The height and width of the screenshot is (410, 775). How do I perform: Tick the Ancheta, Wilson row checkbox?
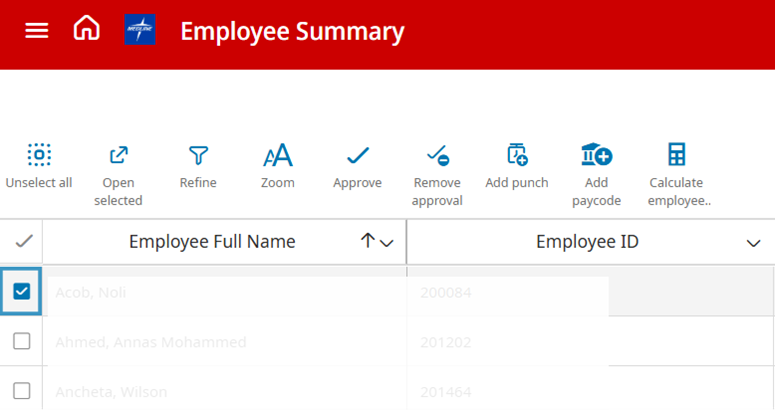22,391
